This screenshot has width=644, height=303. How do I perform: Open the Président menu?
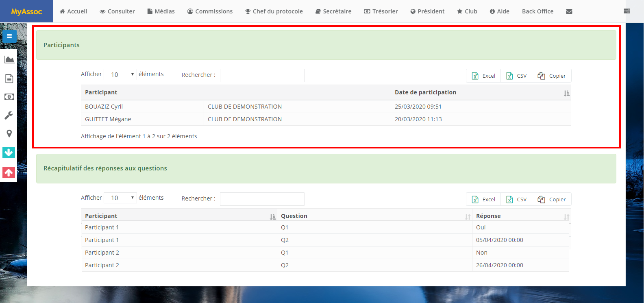[x=427, y=11]
